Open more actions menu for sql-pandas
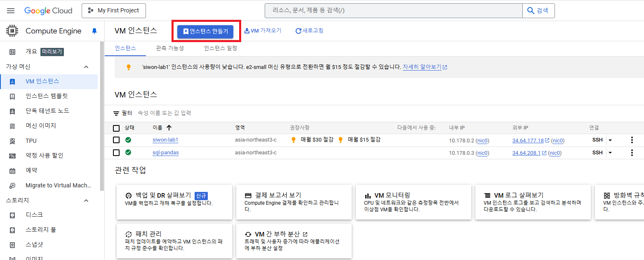 (632, 153)
